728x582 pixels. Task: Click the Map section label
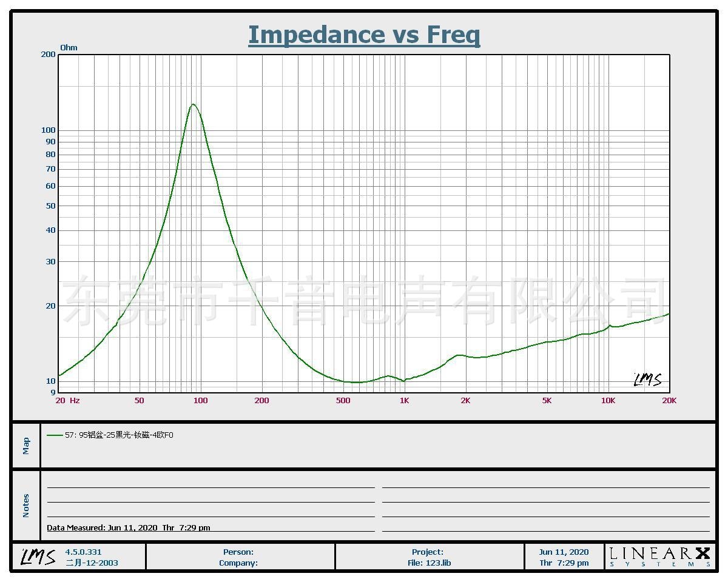coord(25,446)
